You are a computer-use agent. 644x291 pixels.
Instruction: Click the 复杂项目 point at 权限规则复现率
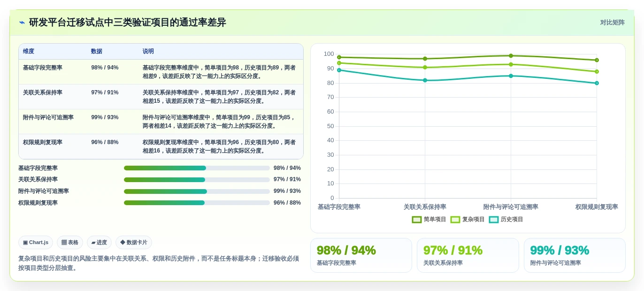[x=597, y=71]
